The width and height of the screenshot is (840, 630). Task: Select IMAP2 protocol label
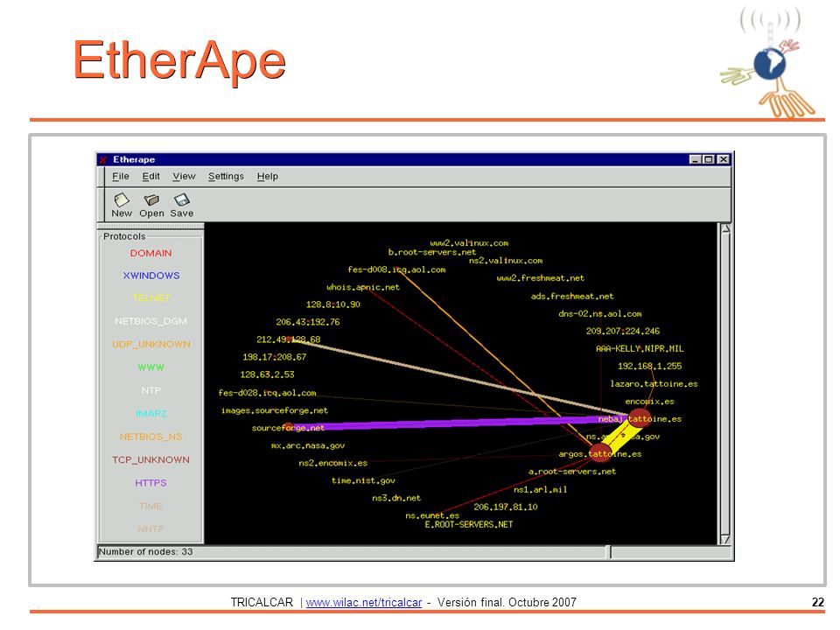151,414
